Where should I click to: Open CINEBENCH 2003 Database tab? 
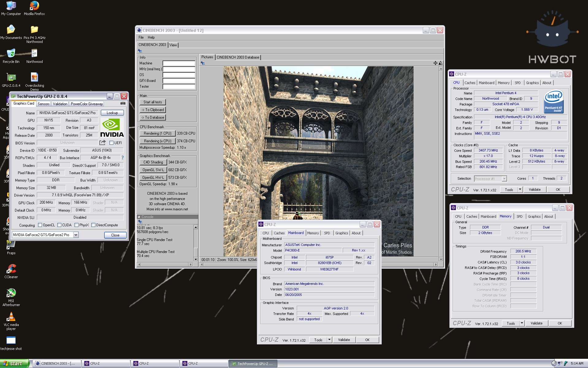point(238,57)
